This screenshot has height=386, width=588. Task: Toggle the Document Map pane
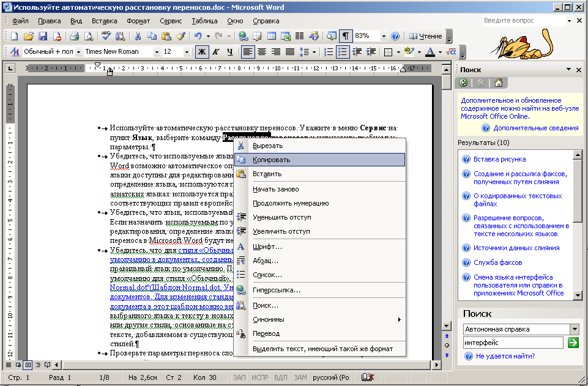coord(332,36)
